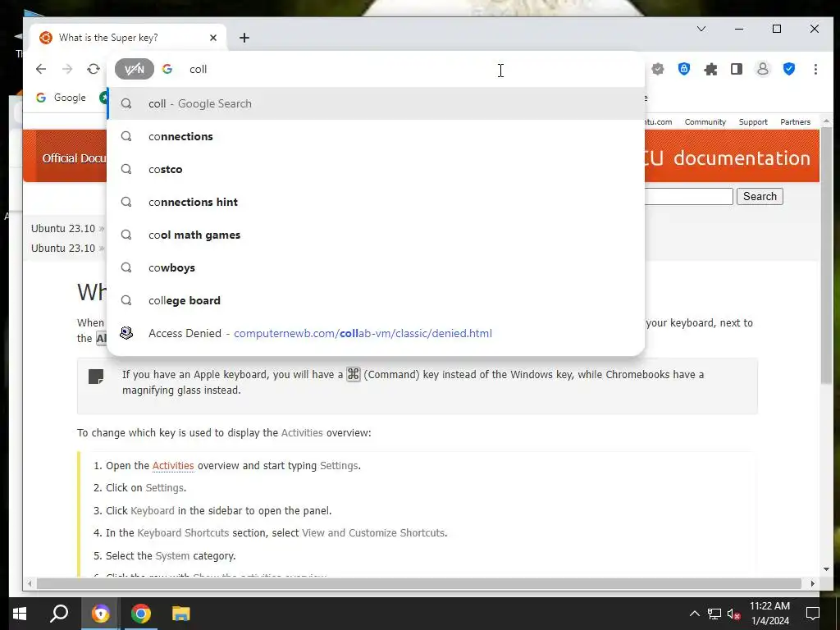Viewport: 840px width, 630px height.
Task: Click the horizontal scrollbar thumb at the bottom
Action: [418, 583]
